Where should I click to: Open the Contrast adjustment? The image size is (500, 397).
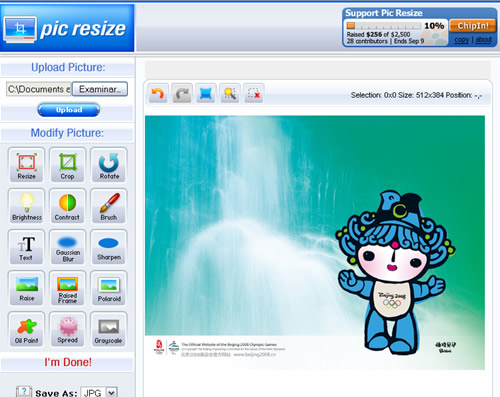67,206
